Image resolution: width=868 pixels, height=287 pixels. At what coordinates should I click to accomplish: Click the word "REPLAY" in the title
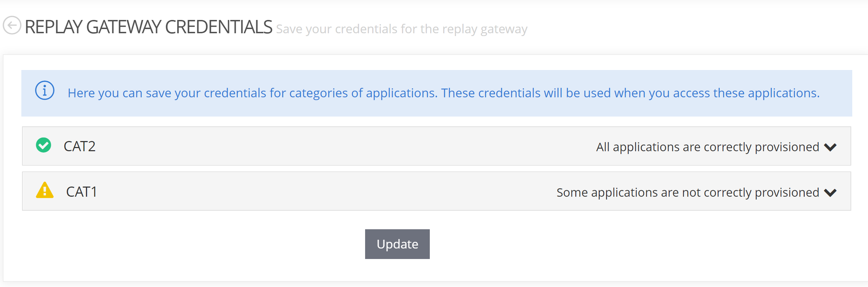pyautogui.click(x=54, y=27)
